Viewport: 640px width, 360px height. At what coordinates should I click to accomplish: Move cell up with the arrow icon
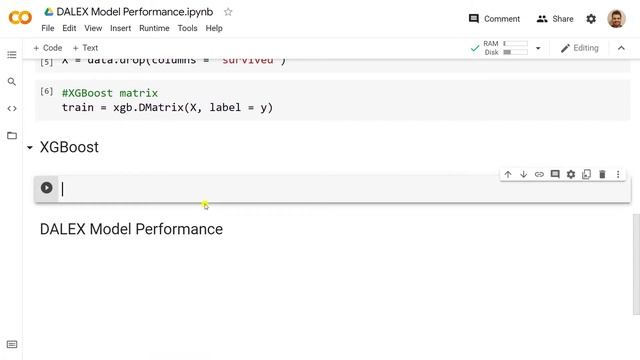click(x=508, y=175)
